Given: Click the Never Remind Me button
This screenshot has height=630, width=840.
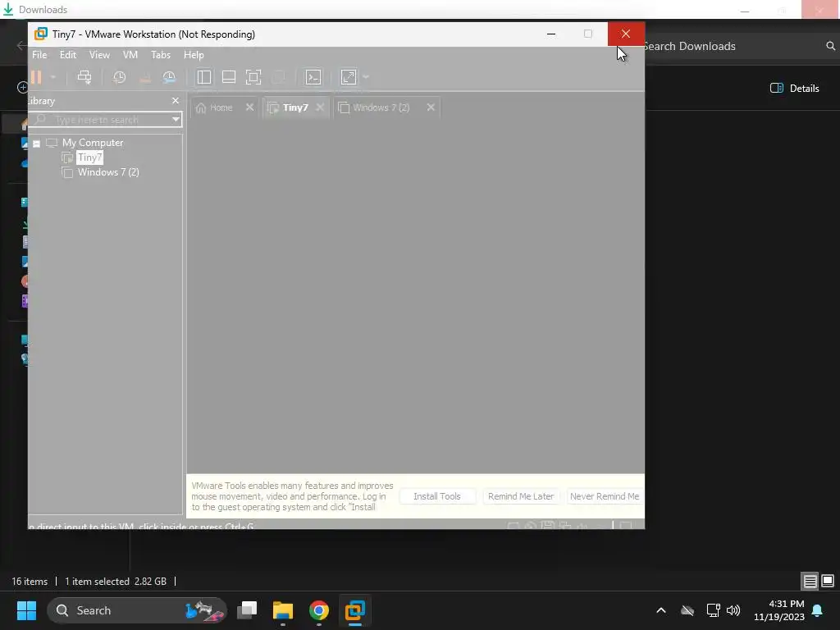Looking at the screenshot, I should pos(605,496).
